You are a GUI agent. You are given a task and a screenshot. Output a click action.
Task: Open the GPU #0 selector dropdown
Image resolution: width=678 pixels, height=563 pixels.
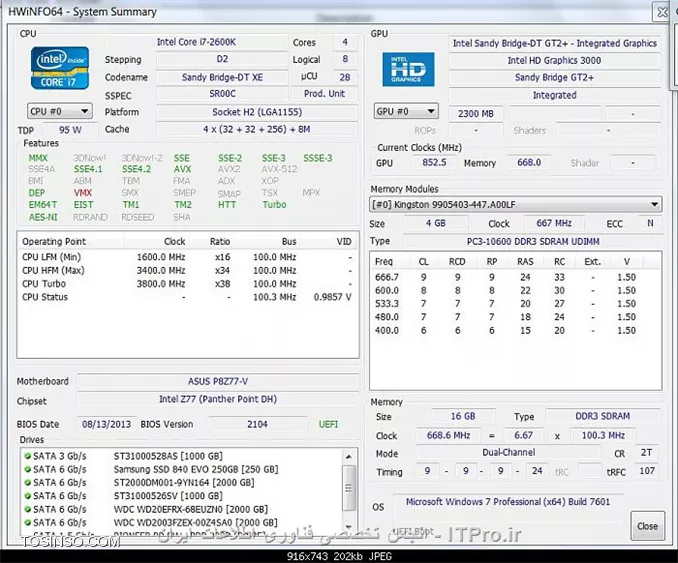coord(406,112)
